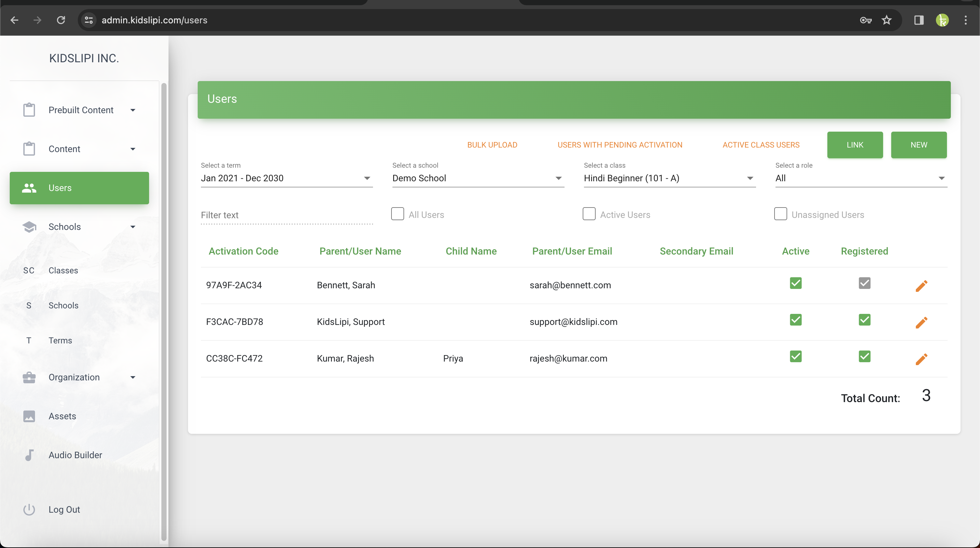980x548 pixels.
Task: Click the Assets image icon
Action: pyautogui.click(x=29, y=416)
